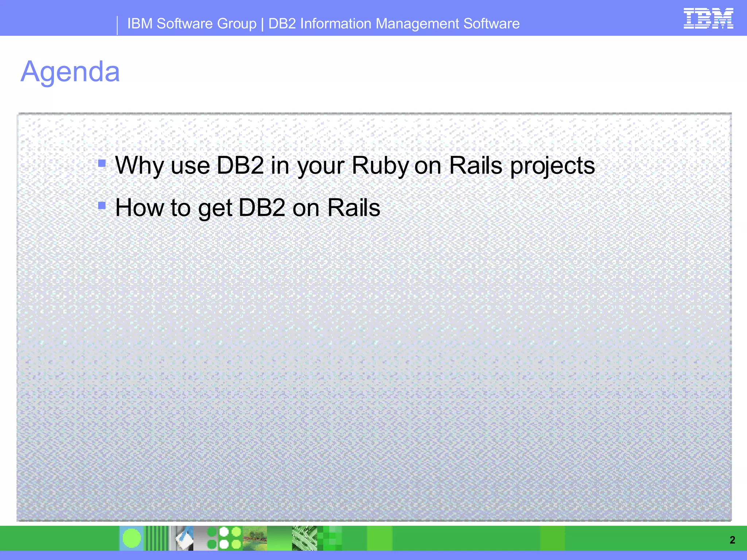
Task: Click the IBM logo in header
Action: (708, 19)
